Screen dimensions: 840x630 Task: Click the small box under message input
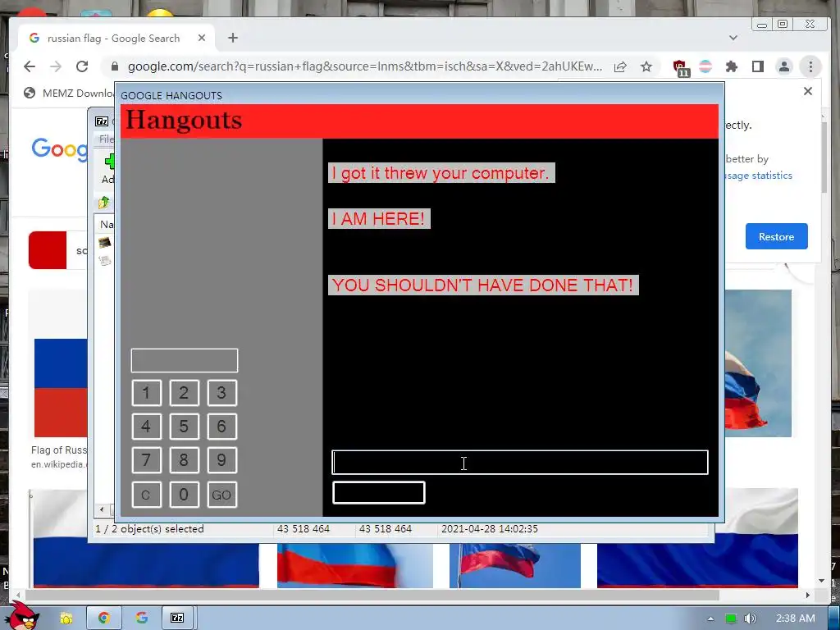(x=379, y=493)
